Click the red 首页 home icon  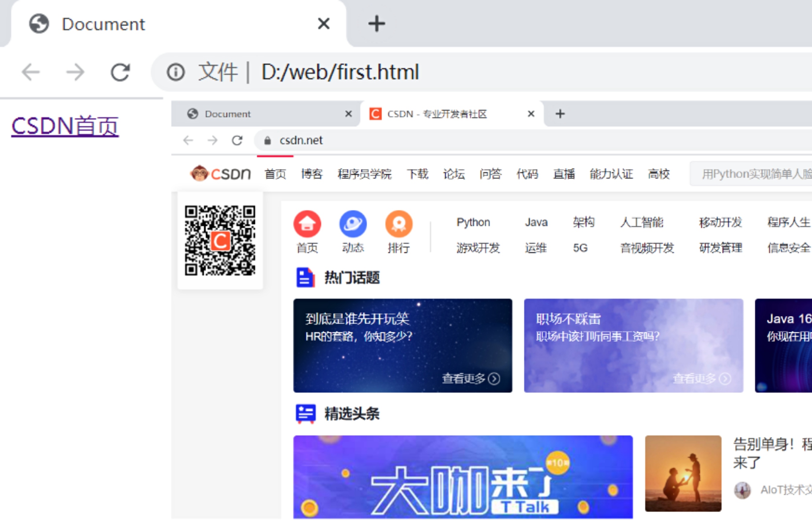(307, 224)
